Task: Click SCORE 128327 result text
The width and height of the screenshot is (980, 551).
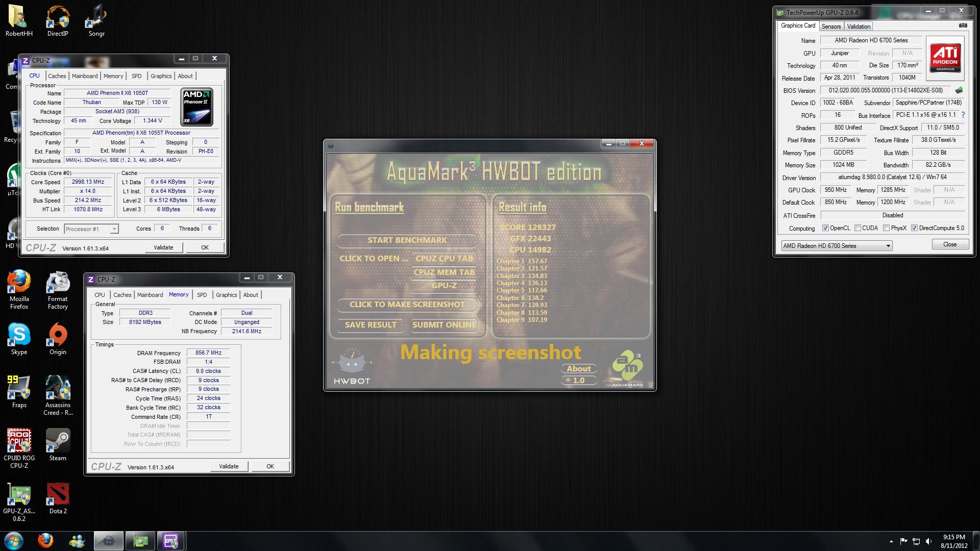Action: (528, 228)
